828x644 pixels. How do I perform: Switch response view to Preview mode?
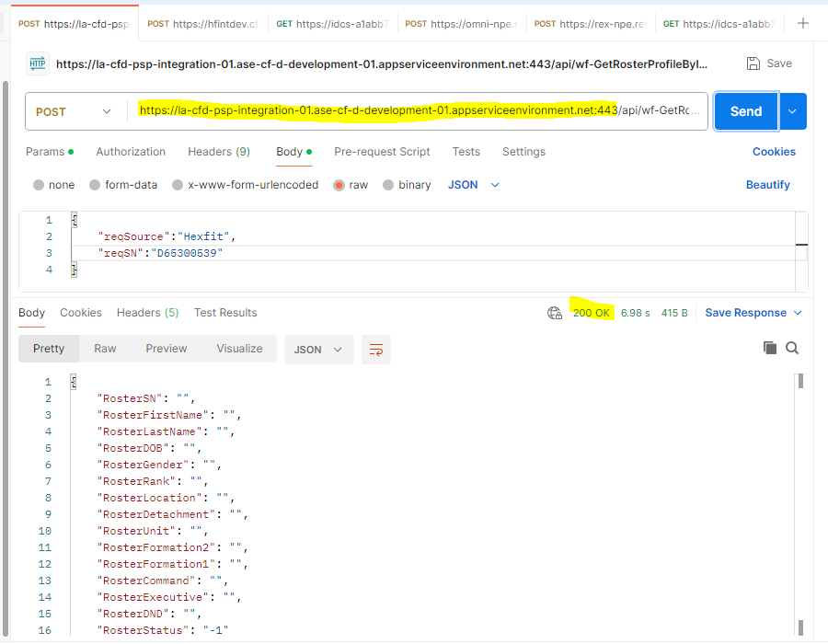tap(166, 349)
